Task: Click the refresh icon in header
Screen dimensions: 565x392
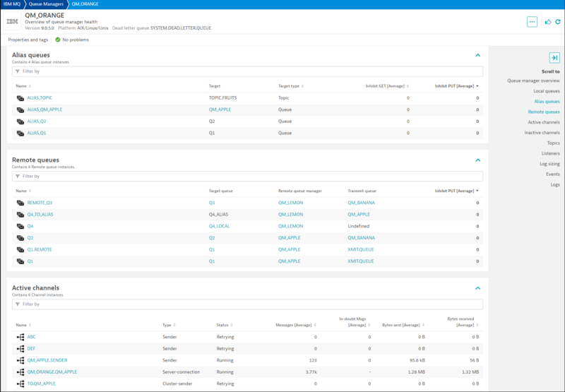Action: coord(557,22)
